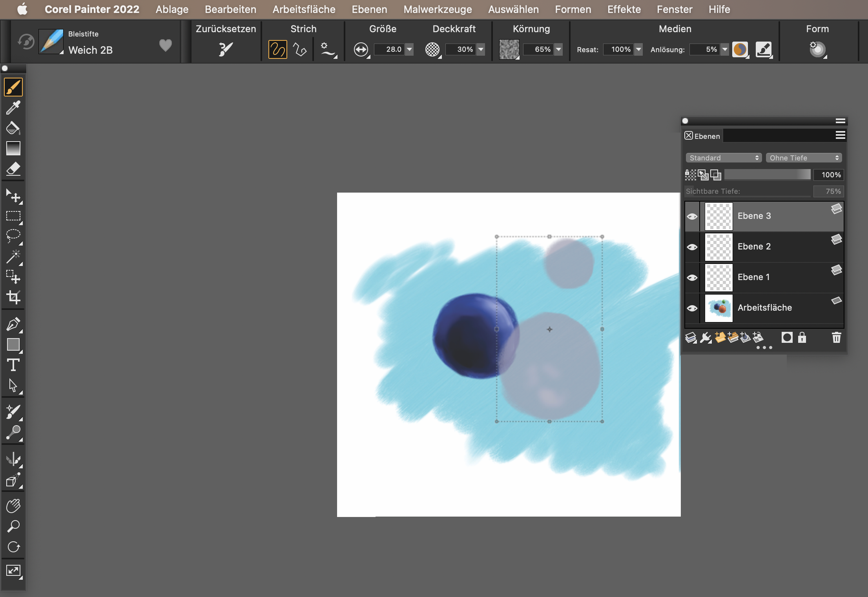The width and height of the screenshot is (868, 597).
Task: Select the Paint Bucket fill tool
Action: (x=13, y=128)
